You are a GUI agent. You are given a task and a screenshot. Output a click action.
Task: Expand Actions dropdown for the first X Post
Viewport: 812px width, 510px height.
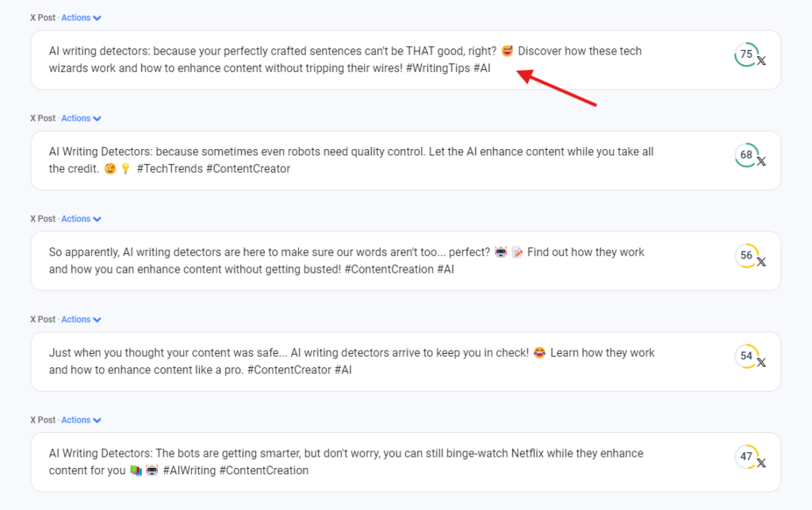click(82, 17)
